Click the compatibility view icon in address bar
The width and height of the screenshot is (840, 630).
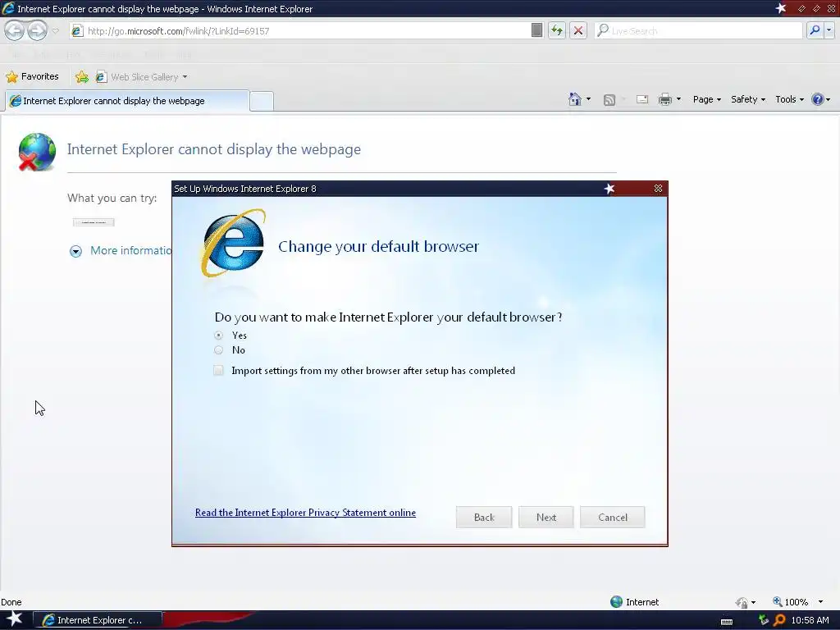click(536, 30)
